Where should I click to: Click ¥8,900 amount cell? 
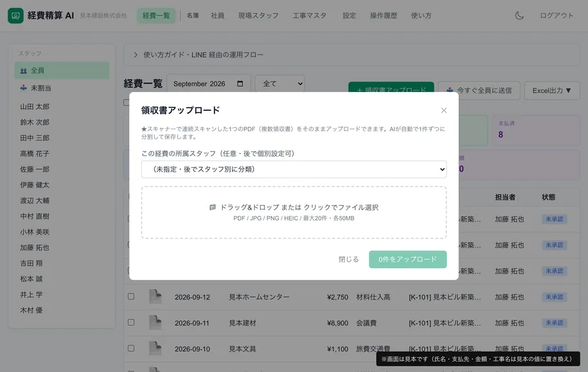click(338, 323)
